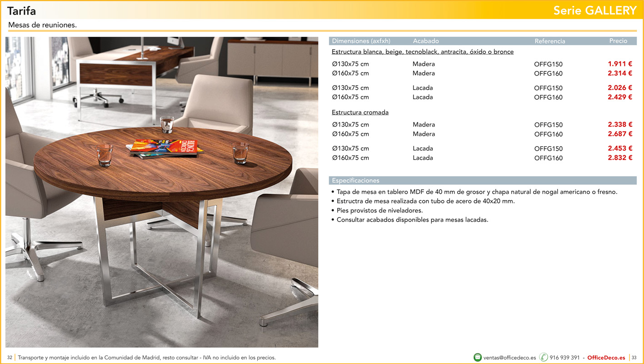Click the Acabado column header
This screenshot has width=644, height=364.
click(x=425, y=41)
